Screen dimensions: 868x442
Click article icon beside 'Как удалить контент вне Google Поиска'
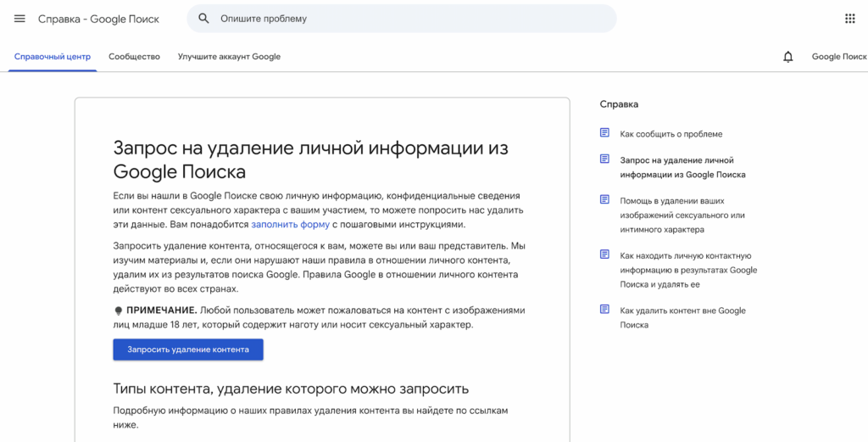(x=604, y=309)
